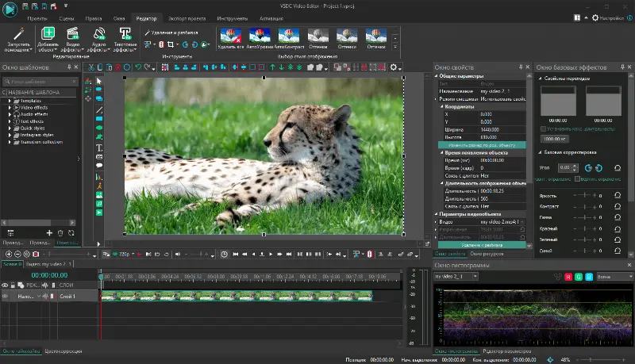Click the red preview play button next to 720p

tap(140, 254)
